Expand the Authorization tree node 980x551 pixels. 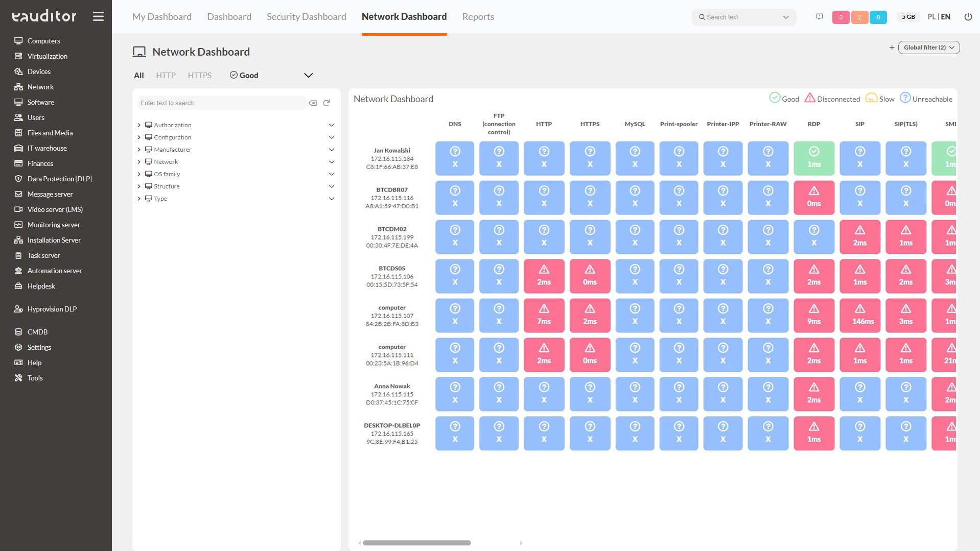138,125
